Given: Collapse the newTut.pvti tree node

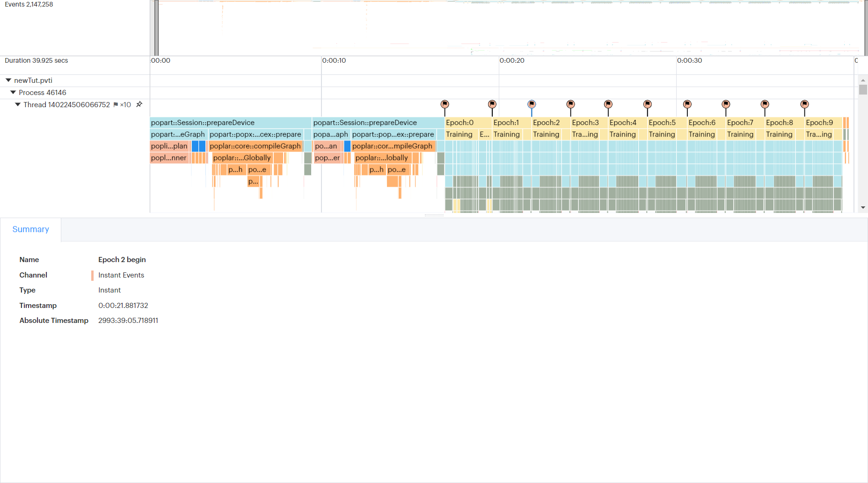Looking at the screenshot, I should tap(8, 80).
